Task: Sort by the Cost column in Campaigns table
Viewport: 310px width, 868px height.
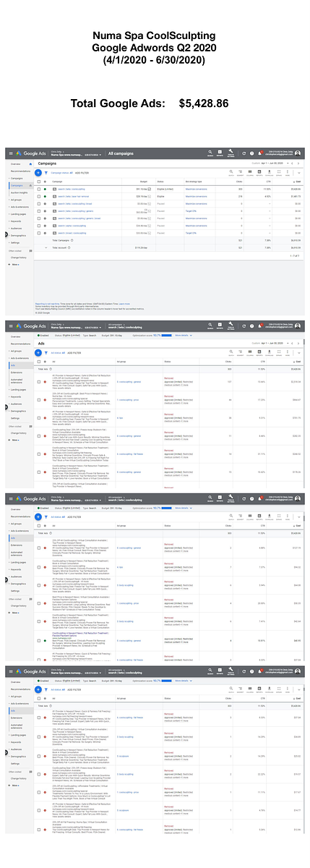Action: coord(298,182)
